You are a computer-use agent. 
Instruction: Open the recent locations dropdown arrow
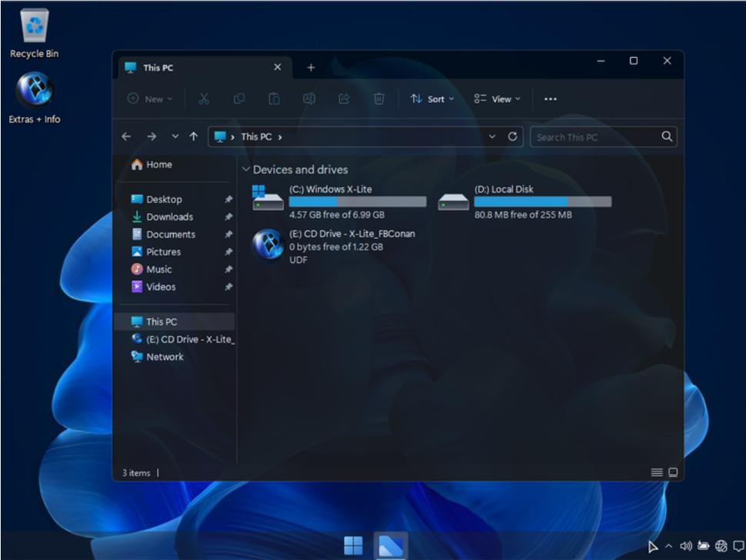175,137
